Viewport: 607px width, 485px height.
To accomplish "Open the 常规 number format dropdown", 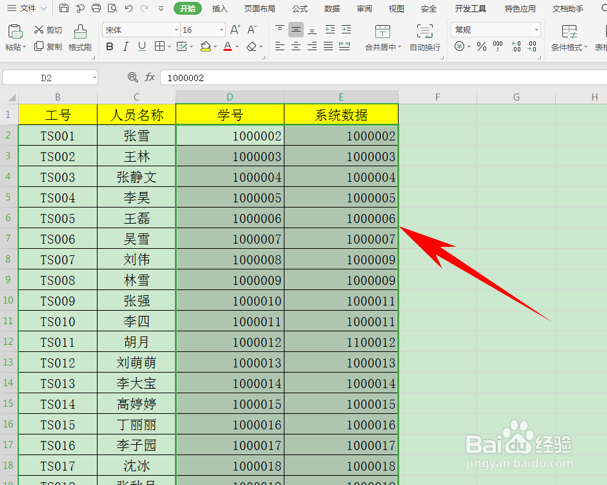I will [537, 30].
